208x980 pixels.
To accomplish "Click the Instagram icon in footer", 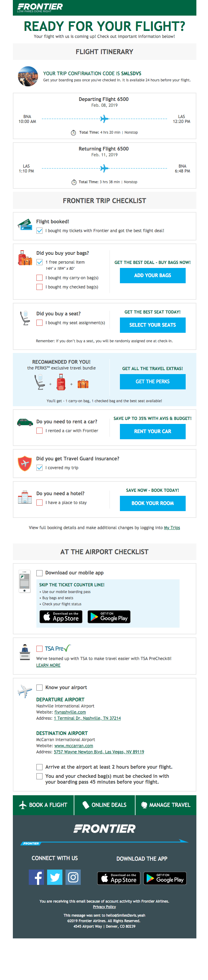I will pyautogui.click(x=73, y=877).
